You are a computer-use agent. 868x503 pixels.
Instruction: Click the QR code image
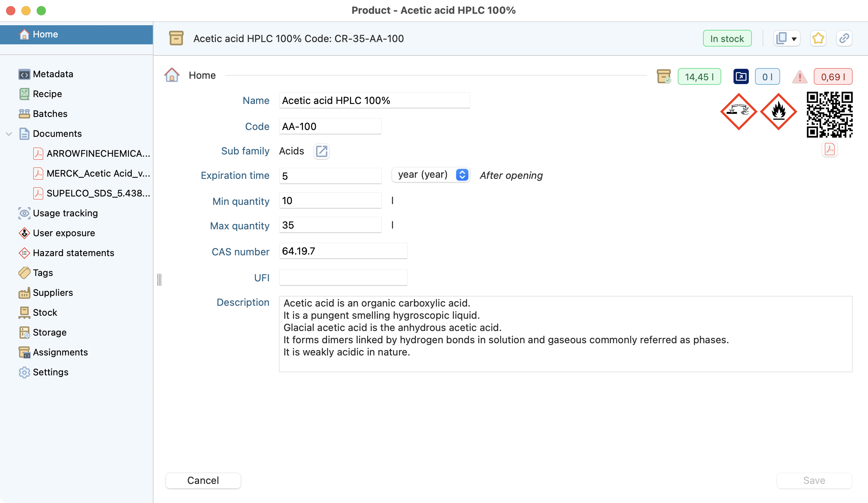click(829, 115)
